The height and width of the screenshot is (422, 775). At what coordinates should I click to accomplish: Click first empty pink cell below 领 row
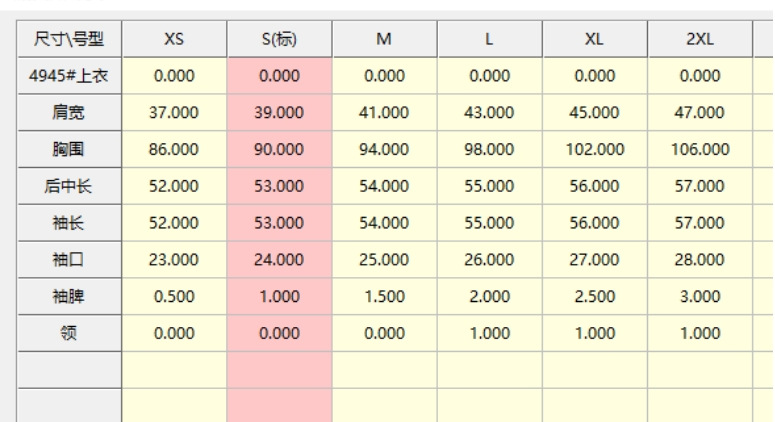tap(279, 369)
